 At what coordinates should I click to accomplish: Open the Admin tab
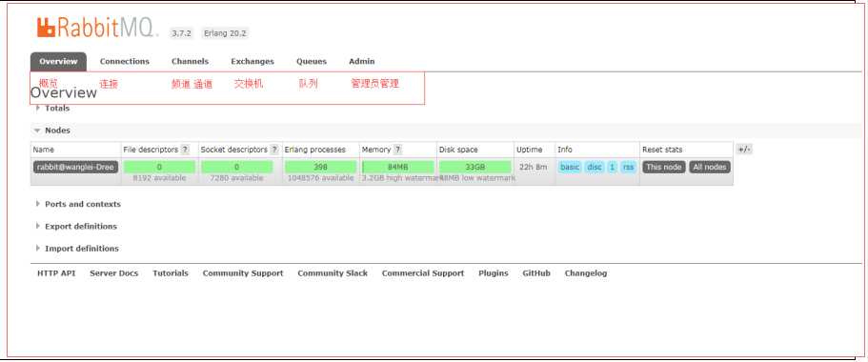[361, 61]
